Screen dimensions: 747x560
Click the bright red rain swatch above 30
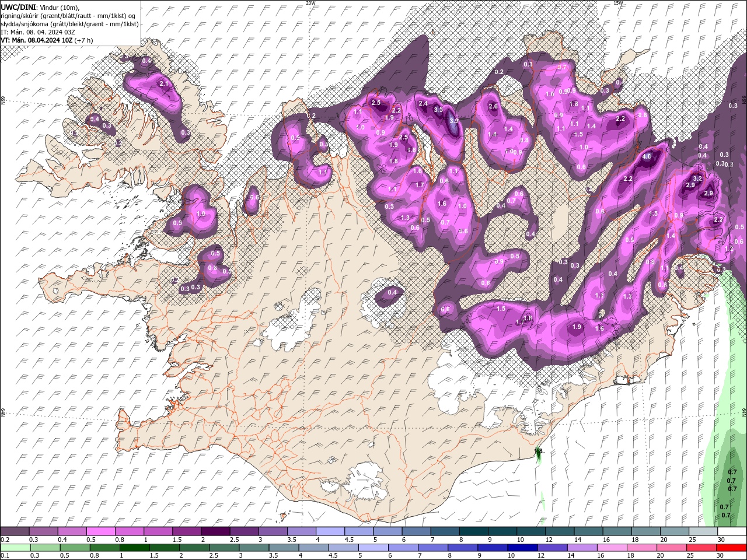pyautogui.click(x=731, y=548)
